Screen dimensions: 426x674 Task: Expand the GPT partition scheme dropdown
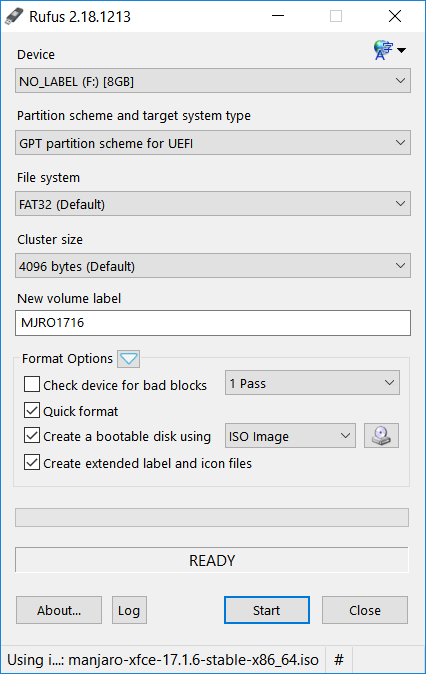213,143
